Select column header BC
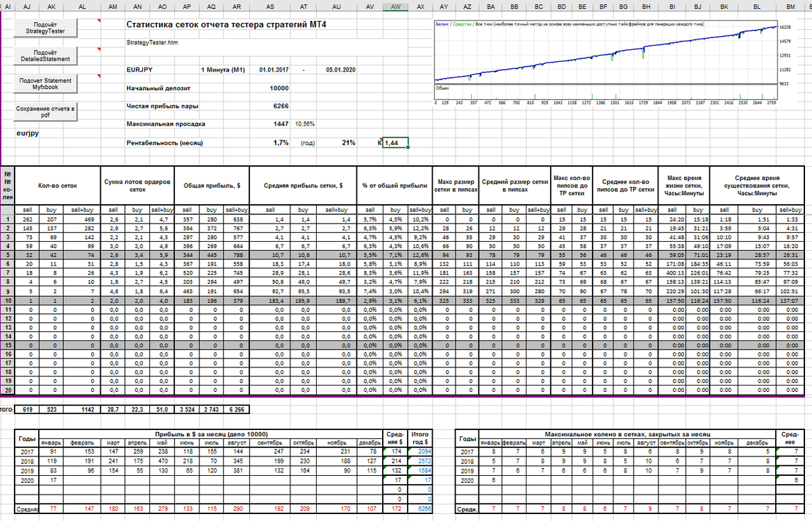Image resolution: width=812 pixels, height=521 pixels. (x=538, y=7)
